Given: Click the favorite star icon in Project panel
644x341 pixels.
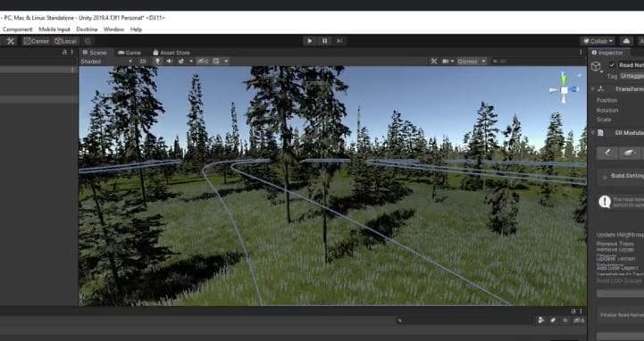Looking at the screenshot, I should coord(565,320).
